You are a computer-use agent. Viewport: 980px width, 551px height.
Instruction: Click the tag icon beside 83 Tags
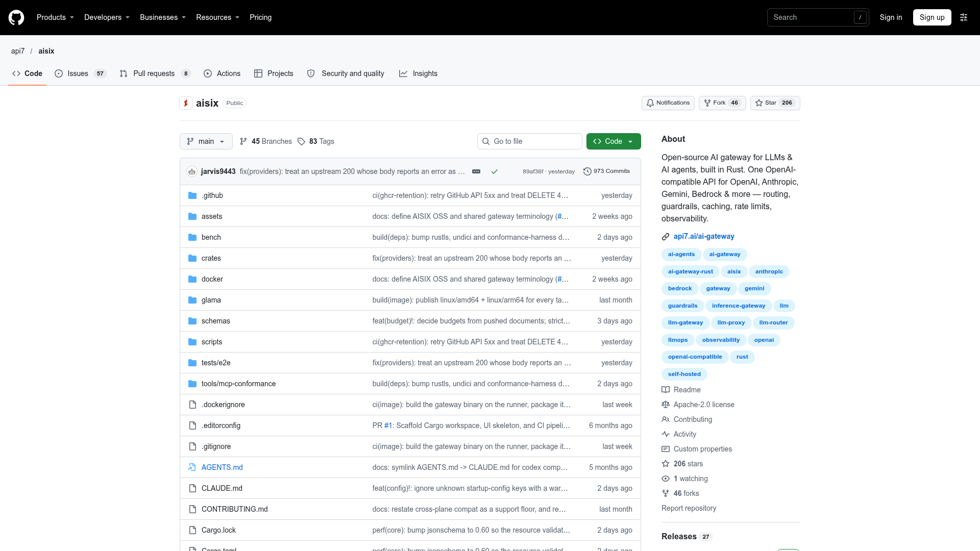tap(301, 141)
